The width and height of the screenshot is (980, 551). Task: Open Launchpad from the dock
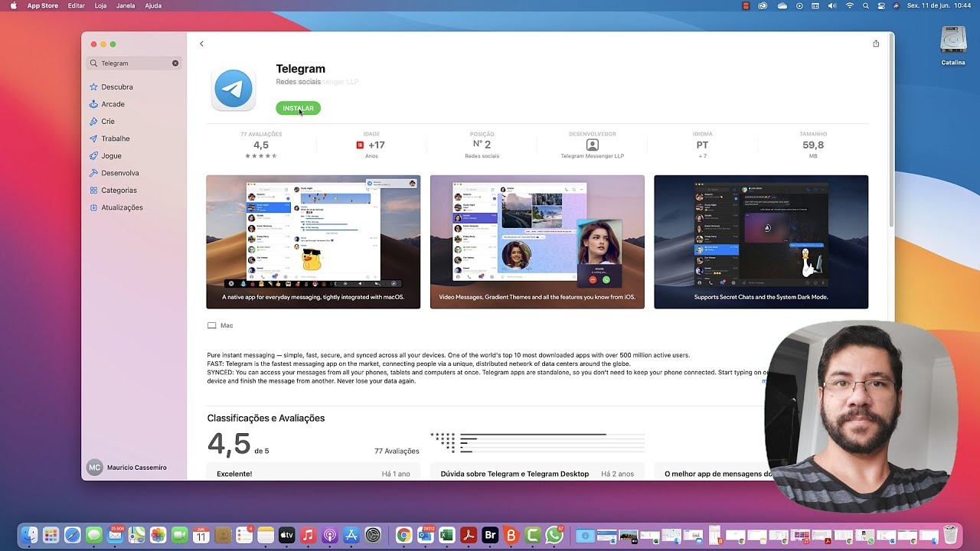tap(51, 536)
